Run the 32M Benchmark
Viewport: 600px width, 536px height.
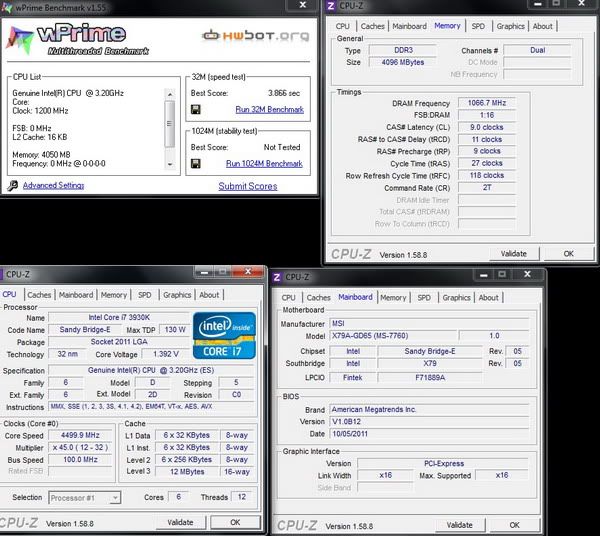pyautogui.click(x=269, y=110)
